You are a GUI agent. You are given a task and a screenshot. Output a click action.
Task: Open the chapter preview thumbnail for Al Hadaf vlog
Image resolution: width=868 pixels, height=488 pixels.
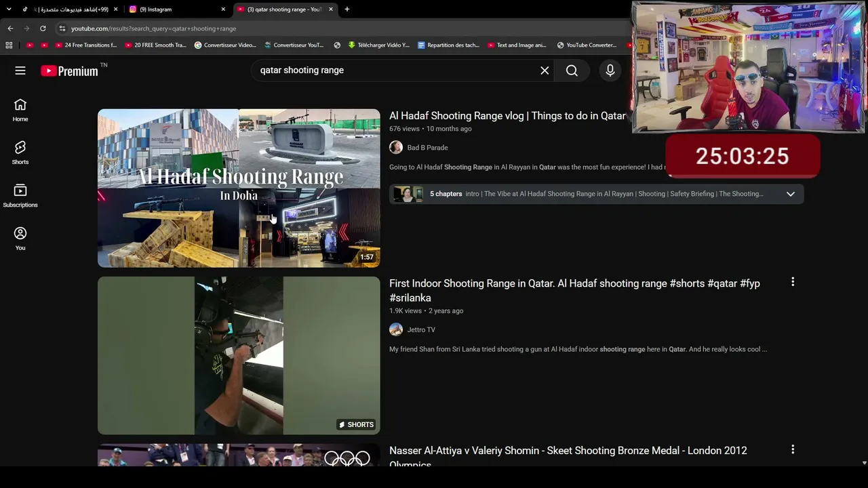[408, 194]
